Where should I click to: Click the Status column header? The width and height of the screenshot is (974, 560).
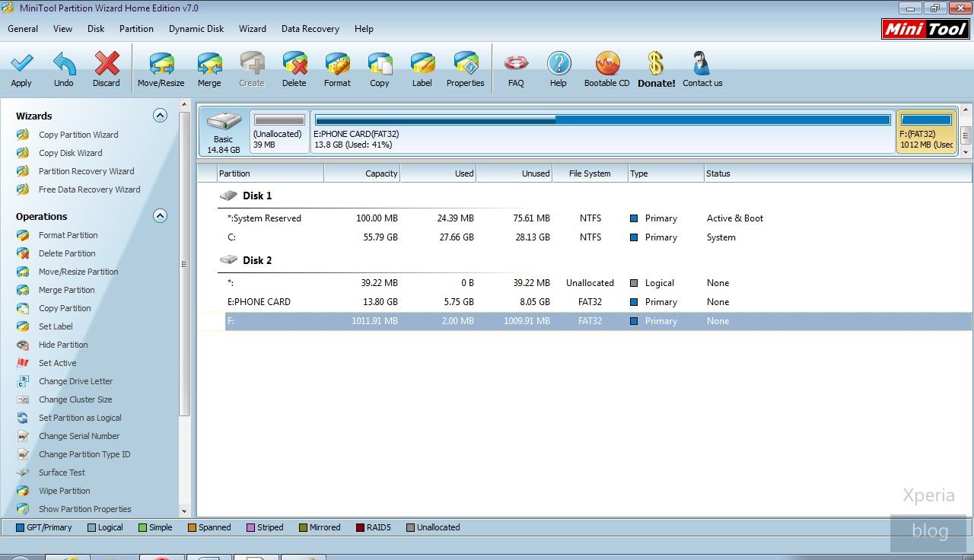pyautogui.click(x=838, y=173)
